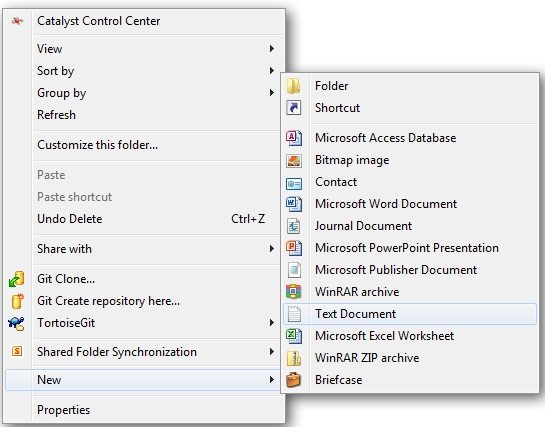The height and width of the screenshot is (427, 545).
Task: Click the Text Document page icon
Action: pyautogui.click(x=294, y=314)
